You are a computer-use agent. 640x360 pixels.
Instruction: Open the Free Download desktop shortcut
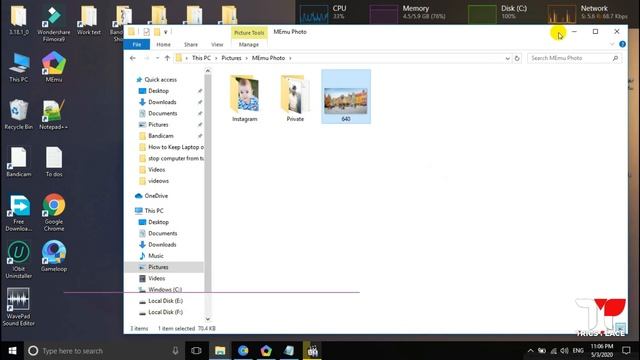coord(19,213)
